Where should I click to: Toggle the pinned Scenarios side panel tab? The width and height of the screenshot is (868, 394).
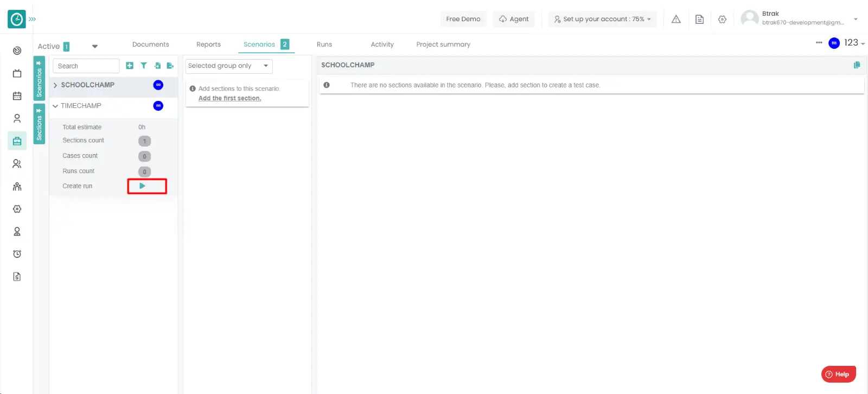click(x=39, y=79)
